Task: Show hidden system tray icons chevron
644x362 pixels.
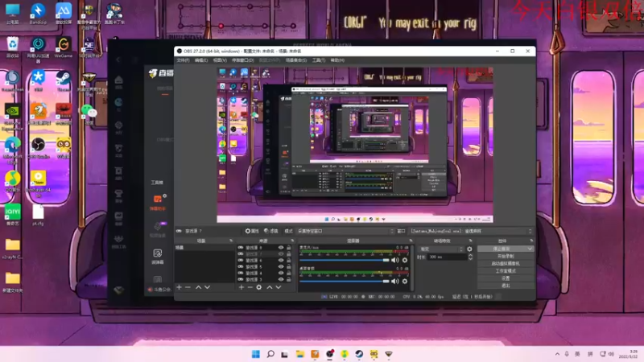Action: click(x=557, y=354)
